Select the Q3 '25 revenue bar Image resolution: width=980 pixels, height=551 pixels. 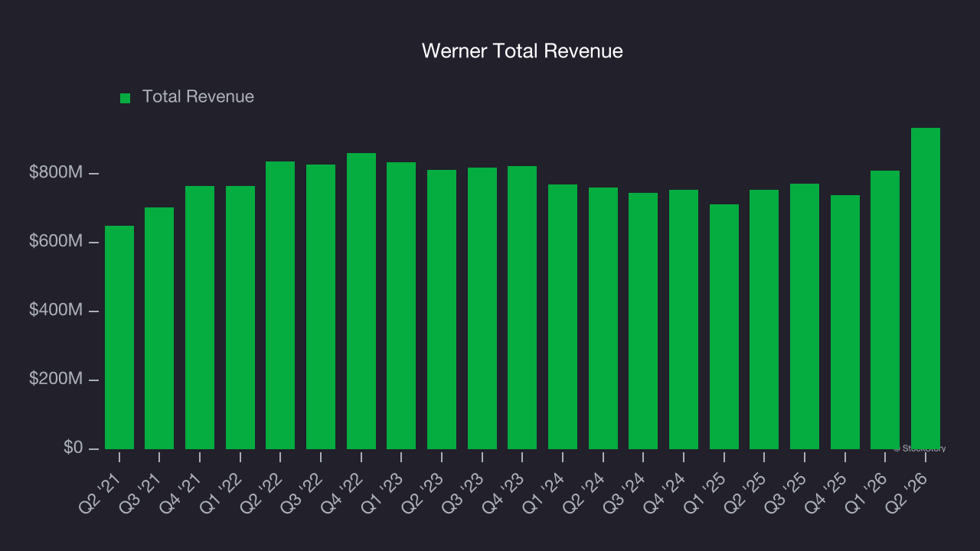coord(805,316)
